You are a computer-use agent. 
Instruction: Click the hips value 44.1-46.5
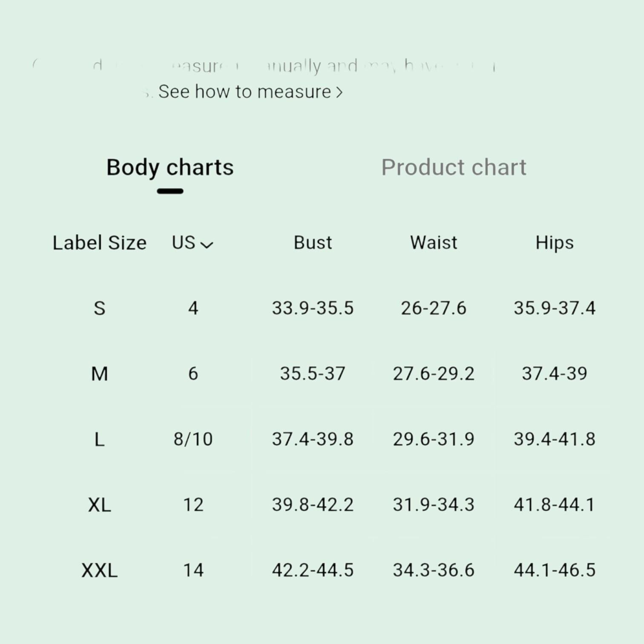(555, 570)
